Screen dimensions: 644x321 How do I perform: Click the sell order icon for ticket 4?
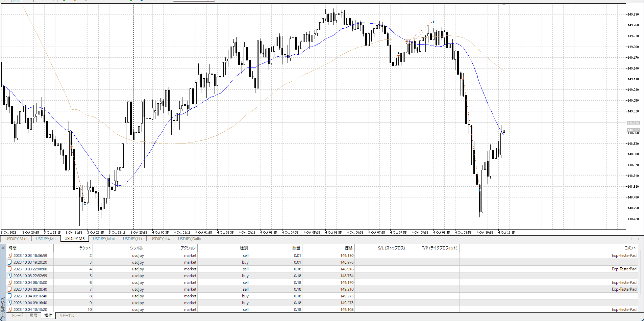pyautogui.click(x=10, y=269)
